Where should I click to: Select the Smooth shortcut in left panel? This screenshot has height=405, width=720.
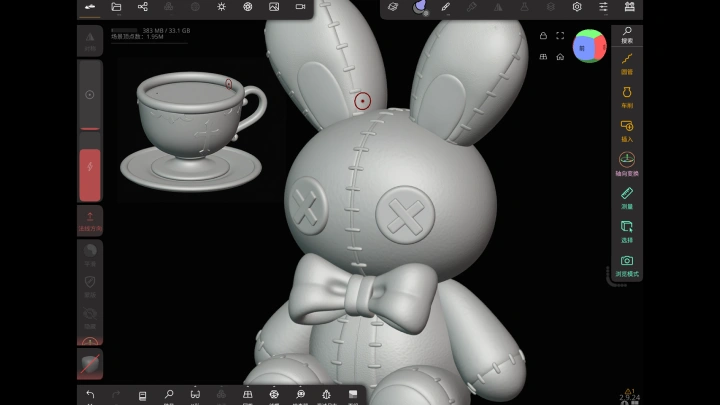(90, 254)
